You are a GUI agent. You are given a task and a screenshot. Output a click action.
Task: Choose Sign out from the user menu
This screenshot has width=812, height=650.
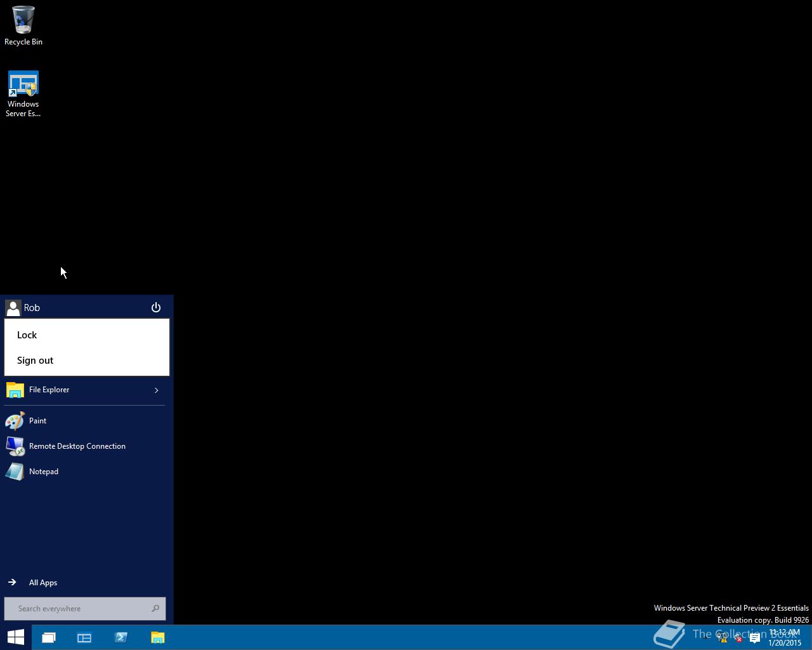point(87,361)
